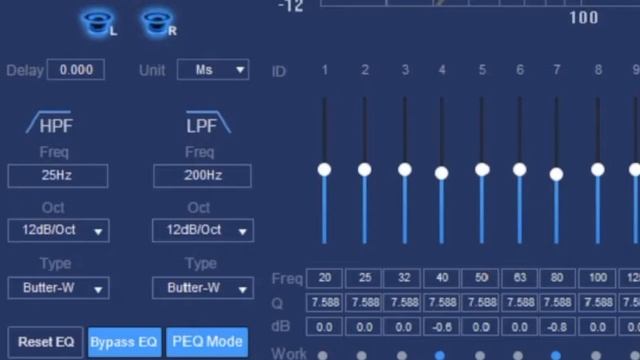Viewport: 640px width, 360px height.
Task: Open the LPF Oct 12dB/Oct dropdown
Action: pyautogui.click(x=203, y=231)
